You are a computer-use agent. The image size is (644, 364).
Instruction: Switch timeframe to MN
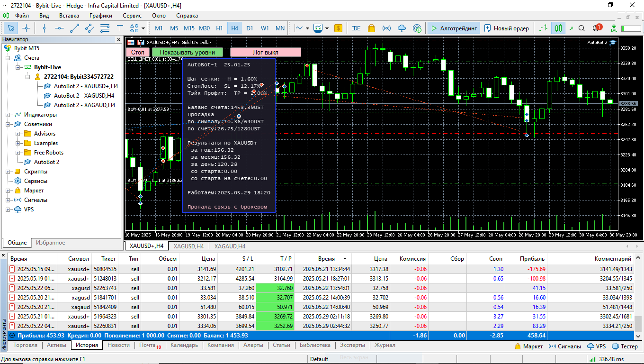pos(280,28)
